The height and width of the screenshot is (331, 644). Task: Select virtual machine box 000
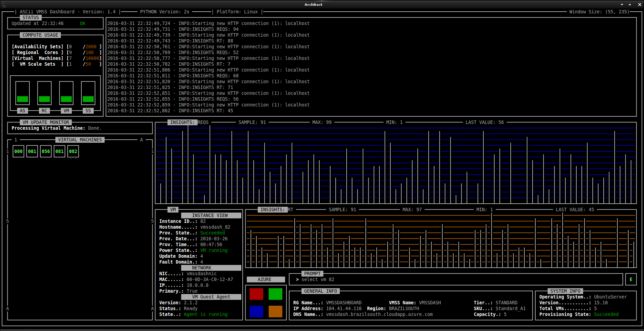(18, 151)
